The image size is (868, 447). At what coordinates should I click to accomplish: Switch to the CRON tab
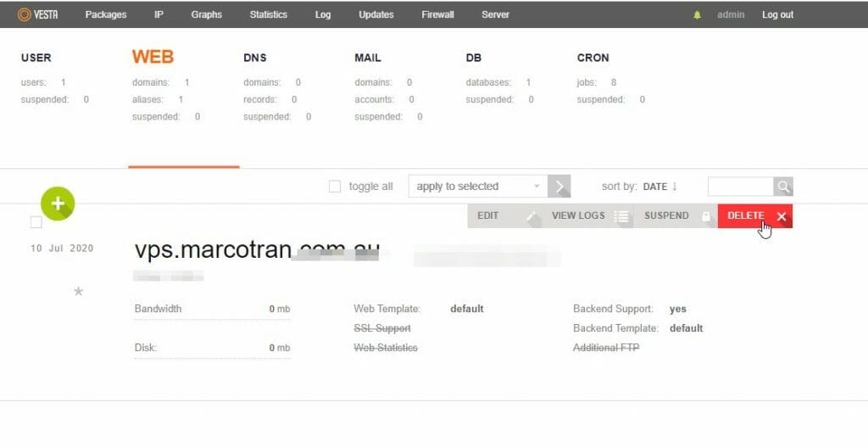click(x=593, y=58)
